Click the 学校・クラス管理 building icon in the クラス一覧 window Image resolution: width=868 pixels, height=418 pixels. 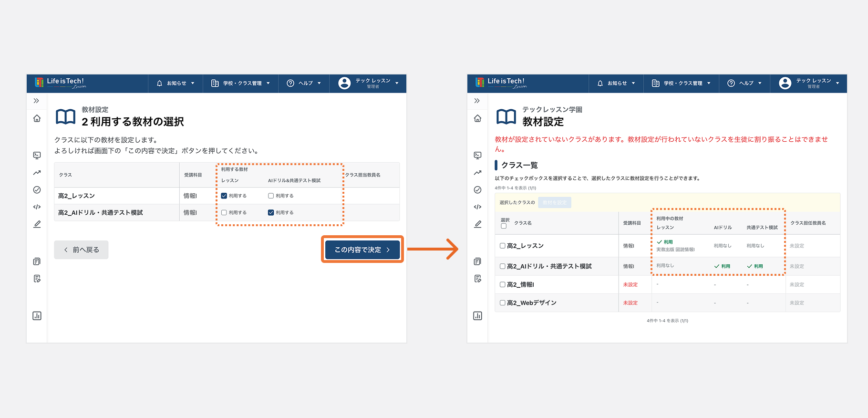coord(656,83)
